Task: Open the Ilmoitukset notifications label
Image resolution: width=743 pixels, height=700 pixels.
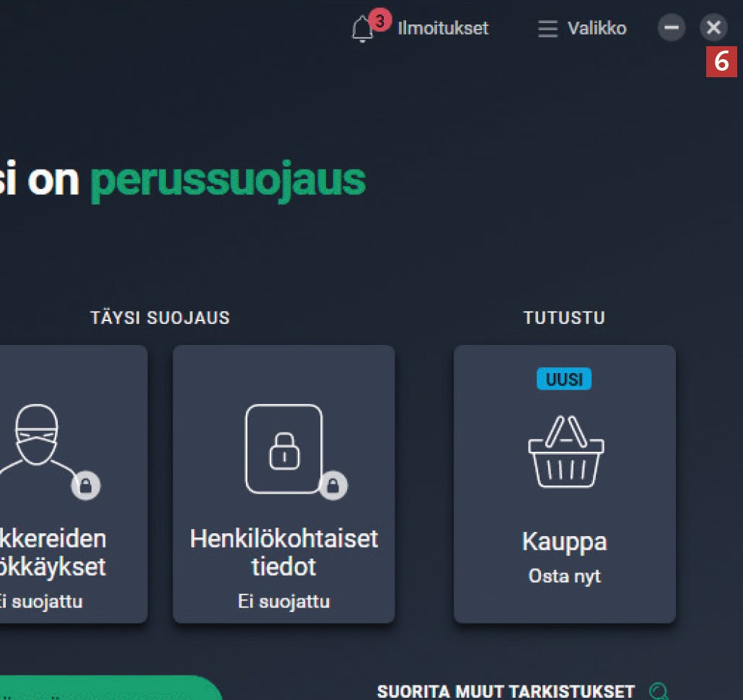Action: [443, 28]
